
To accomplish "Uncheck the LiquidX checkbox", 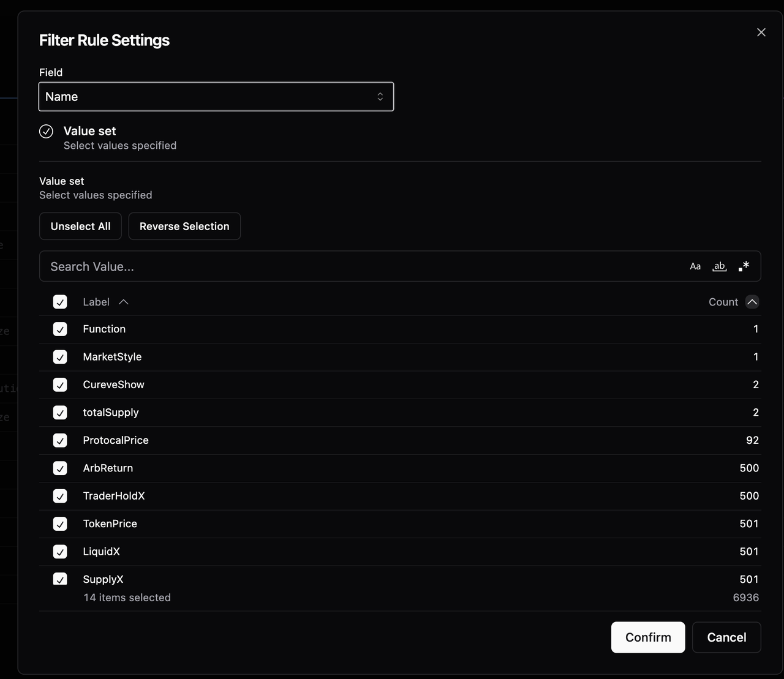I will point(60,552).
